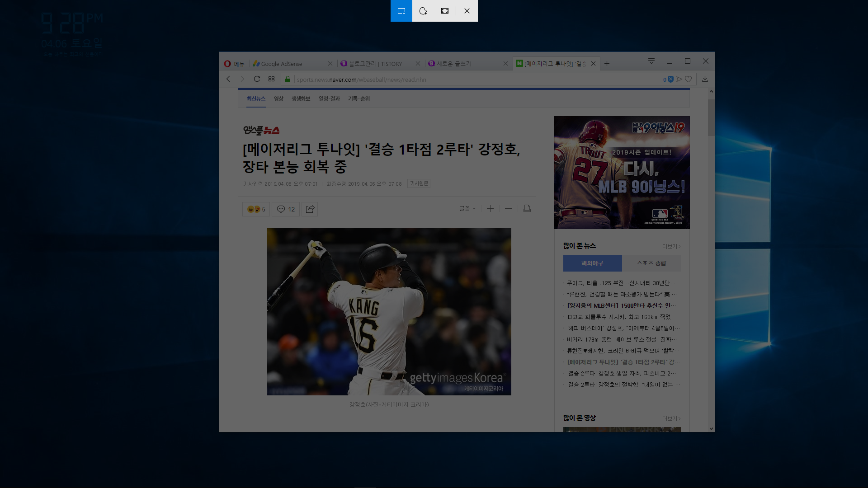Switch to 스포츠 종합 news tab
The width and height of the screenshot is (868, 488).
click(651, 263)
